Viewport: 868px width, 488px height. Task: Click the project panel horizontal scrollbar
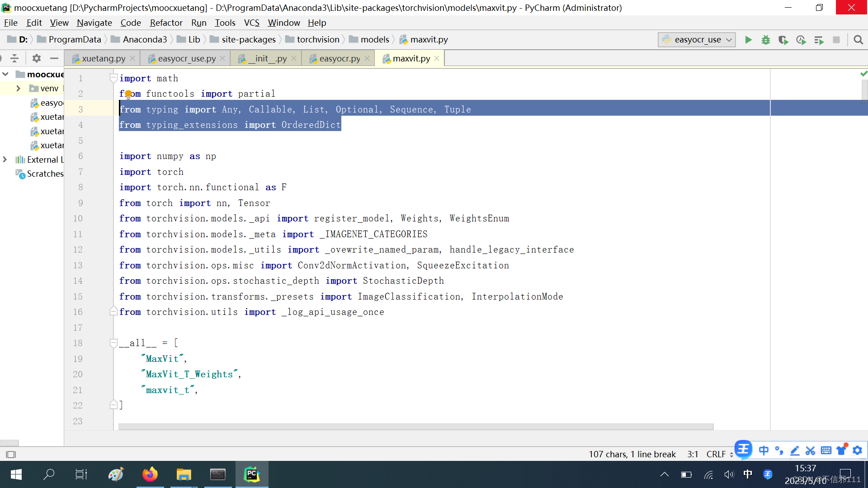coord(9,443)
